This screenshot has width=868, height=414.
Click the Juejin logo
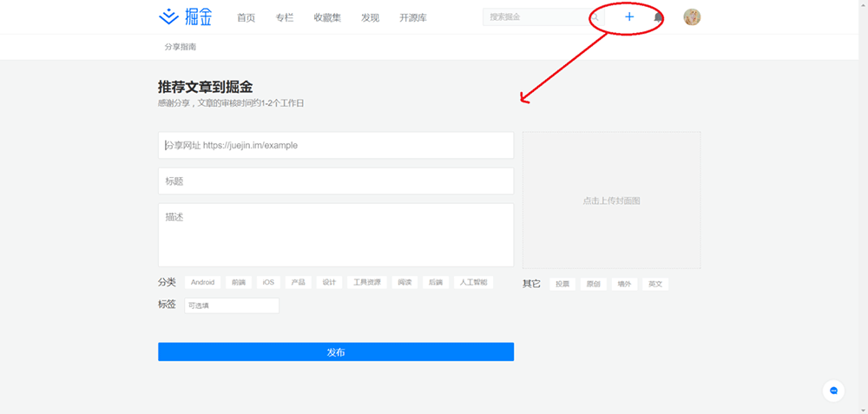[185, 17]
